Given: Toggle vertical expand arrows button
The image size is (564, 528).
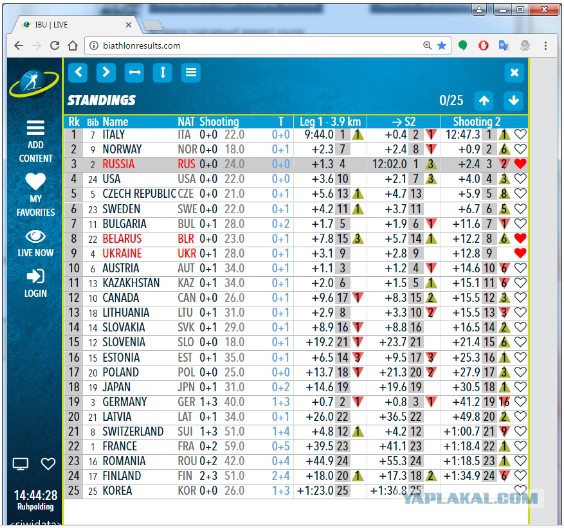Looking at the screenshot, I should (x=163, y=72).
